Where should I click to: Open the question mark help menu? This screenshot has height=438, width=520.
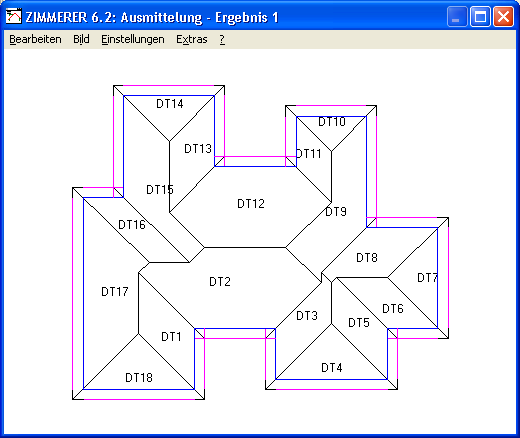click(222, 39)
